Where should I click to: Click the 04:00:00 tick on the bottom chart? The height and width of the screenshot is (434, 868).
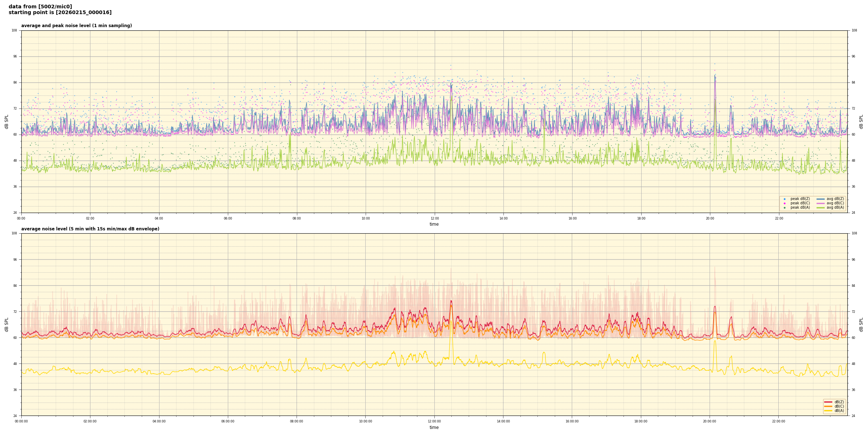point(159,421)
